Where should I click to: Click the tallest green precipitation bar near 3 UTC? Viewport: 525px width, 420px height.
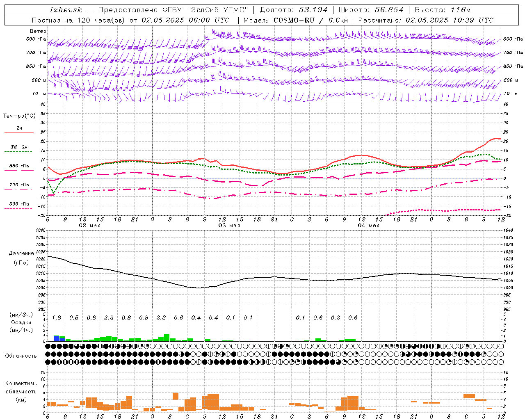(167, 338)
